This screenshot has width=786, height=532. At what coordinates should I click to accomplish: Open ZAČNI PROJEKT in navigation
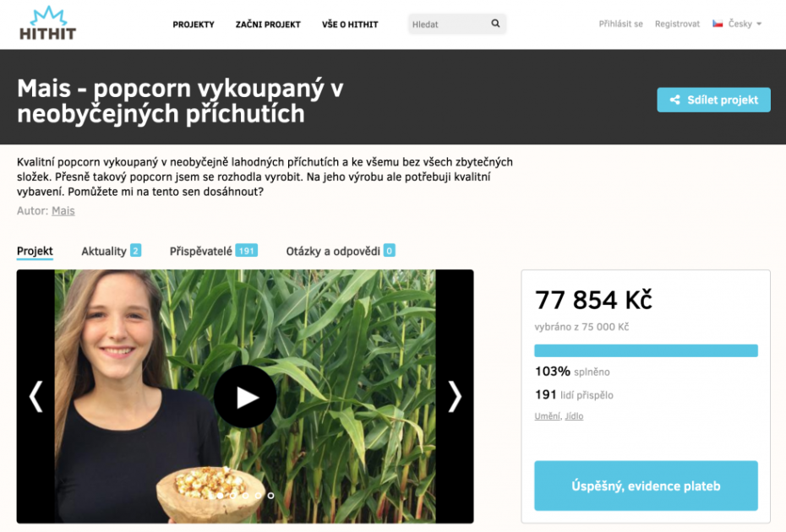pos(268,24)
